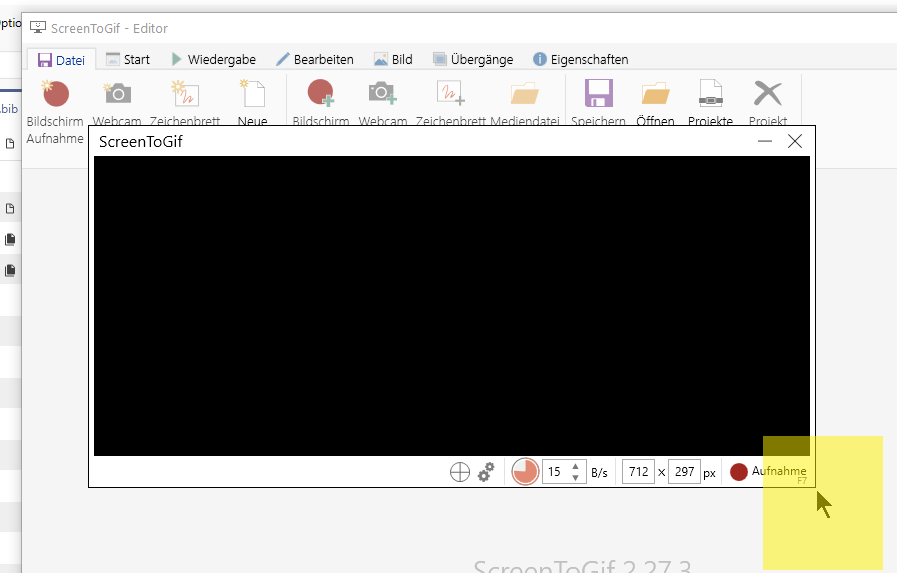Click the frame rate field showing 15
Screen dimensions: 897x573
pos(555,472)
